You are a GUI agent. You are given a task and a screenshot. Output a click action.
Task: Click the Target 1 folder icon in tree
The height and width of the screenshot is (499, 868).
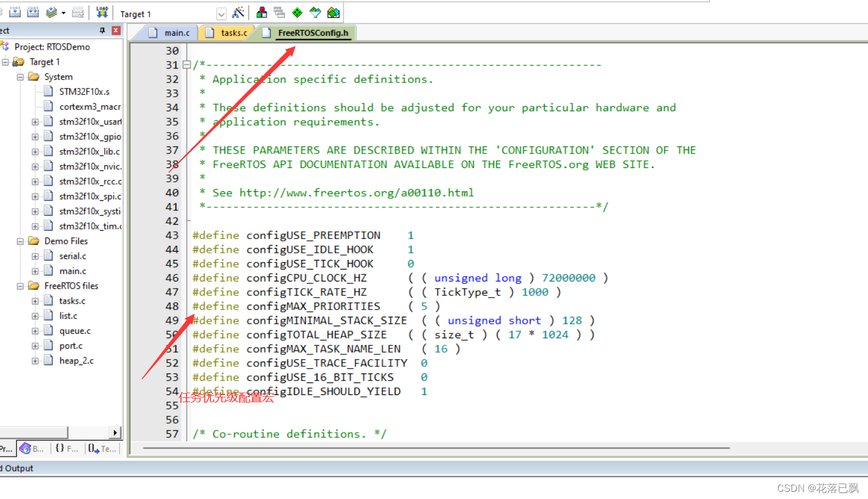click(x=19, y=62)
